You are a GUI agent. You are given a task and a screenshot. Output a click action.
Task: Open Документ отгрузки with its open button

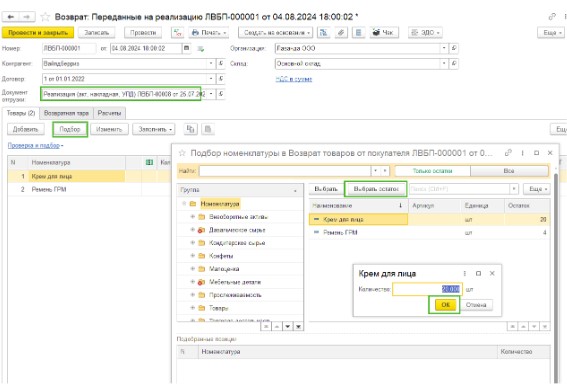(221, 94)
